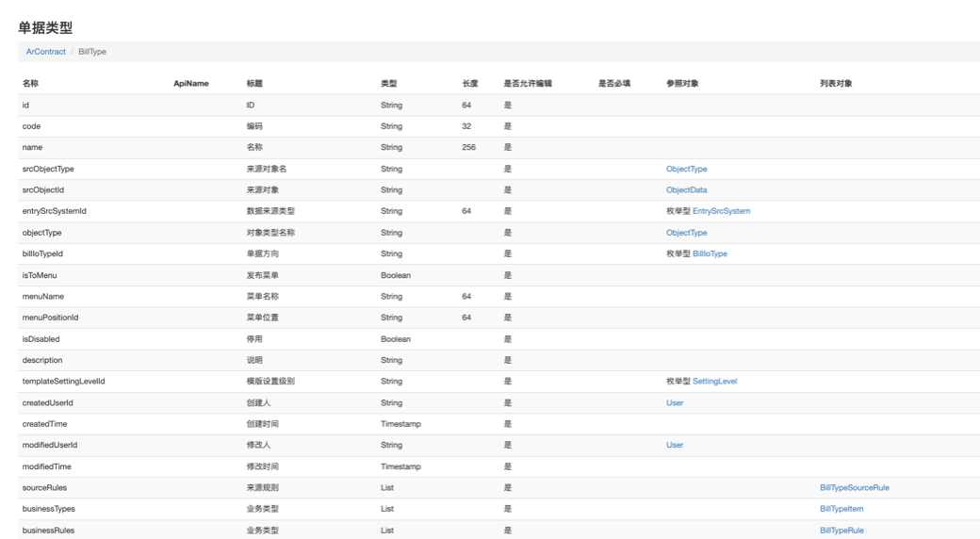The height and width of the screenshot is (539, 980).
Task: Select the 类型 column header
Action: pos(389,84)
